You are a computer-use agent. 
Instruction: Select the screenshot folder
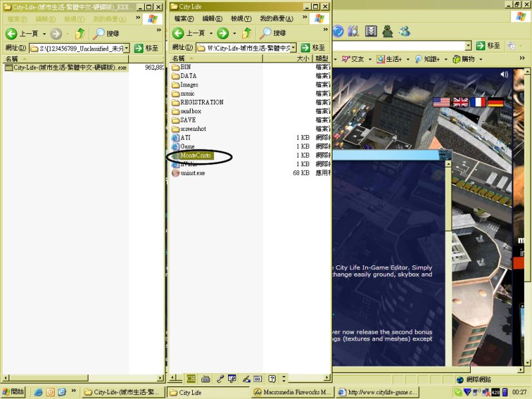click(x=189, y=129)
